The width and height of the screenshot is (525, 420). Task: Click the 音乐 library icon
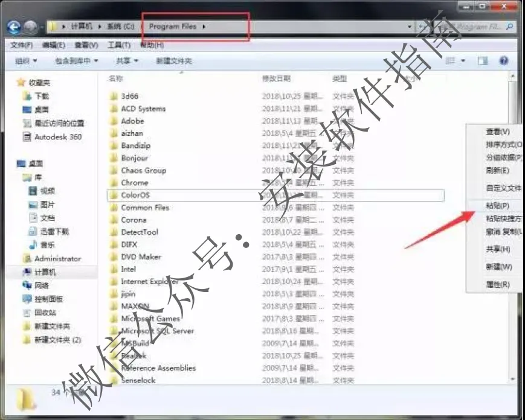click(x=33, y=245)
